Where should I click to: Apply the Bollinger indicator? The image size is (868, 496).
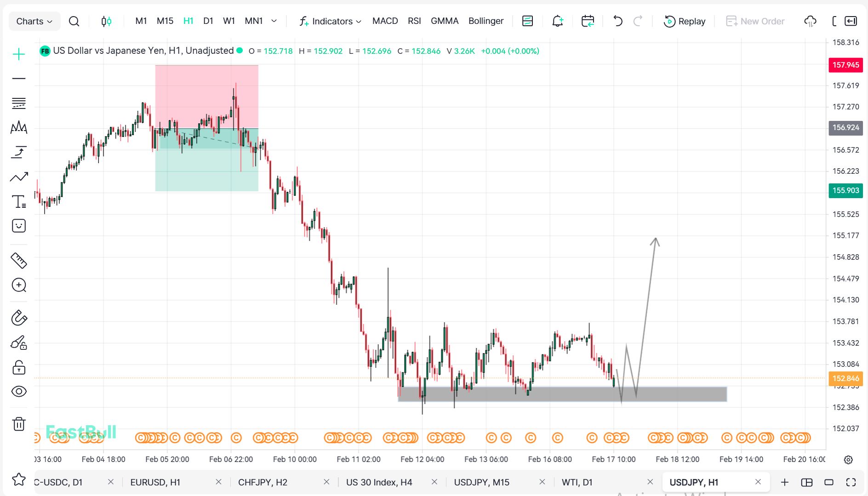486,21
